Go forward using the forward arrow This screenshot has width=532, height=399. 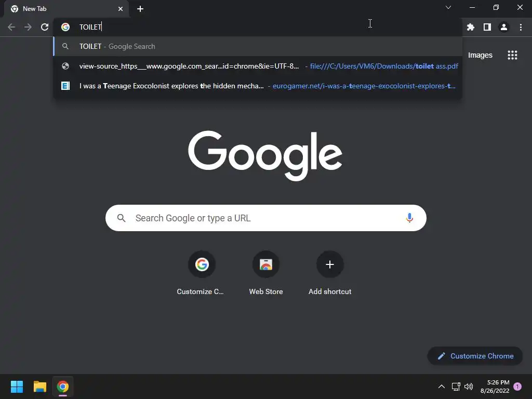[28, 27]
